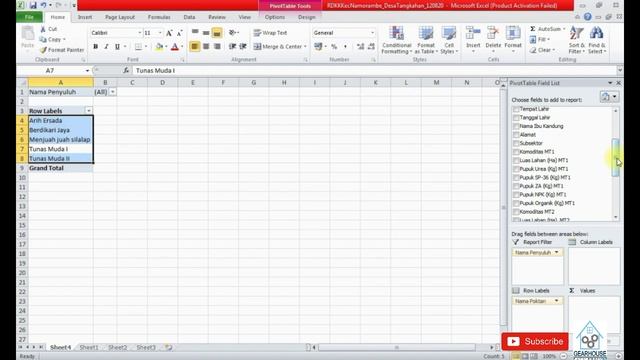The image size is (640, 360).
Task: Click the Delete cells icon
Action: tap(493, 34)
